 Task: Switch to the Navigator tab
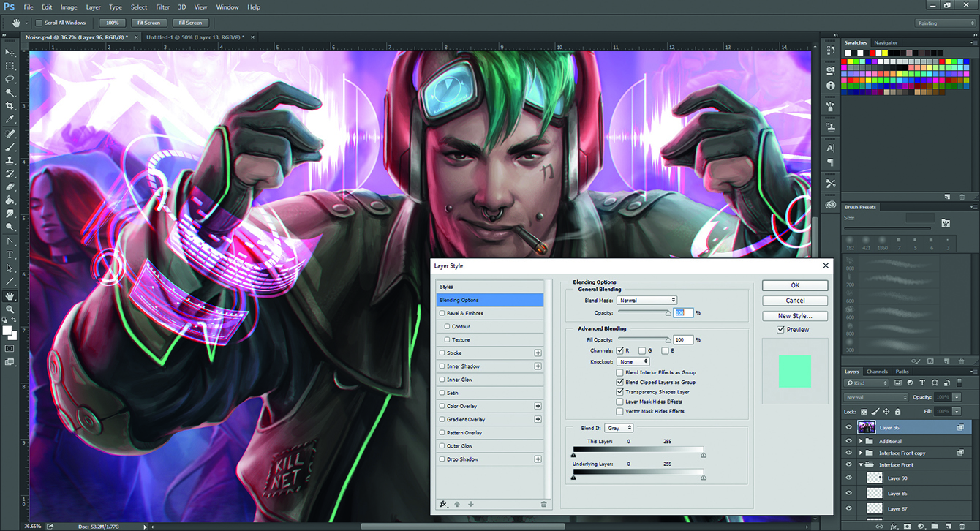tap(886, 42)
